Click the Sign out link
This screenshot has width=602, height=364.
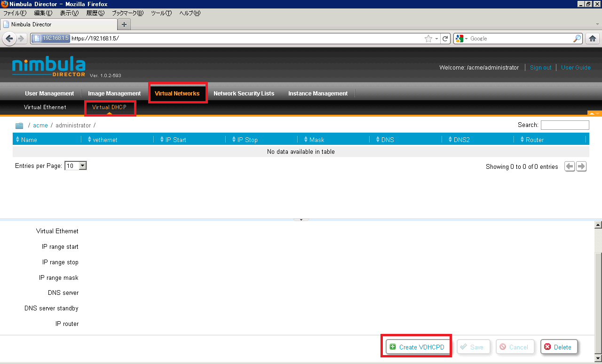[540, 68]
